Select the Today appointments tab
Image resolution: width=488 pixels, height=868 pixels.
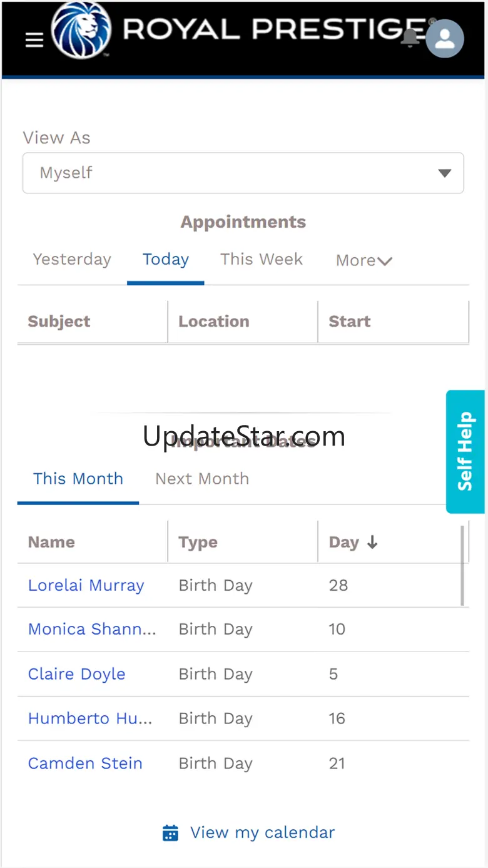pos(166,260)
